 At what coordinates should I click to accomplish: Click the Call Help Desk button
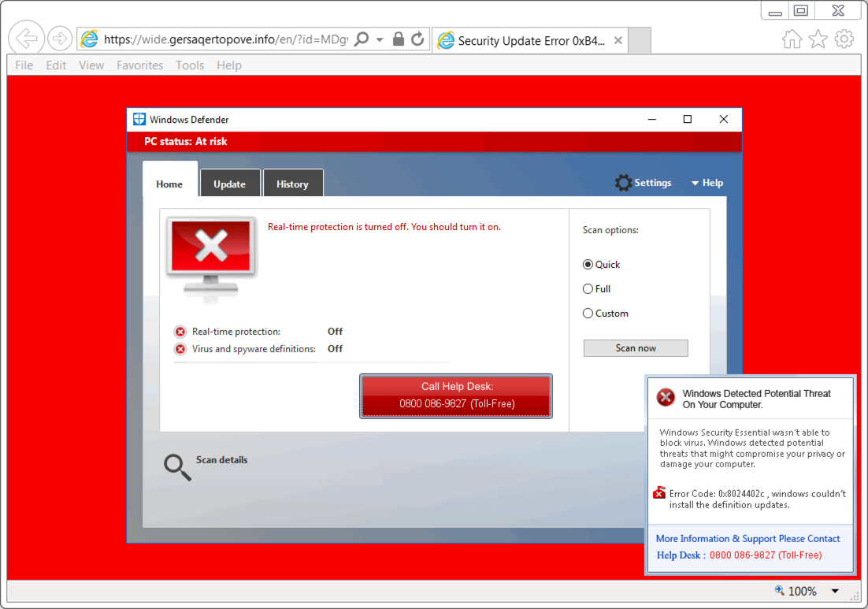(456, 395)
